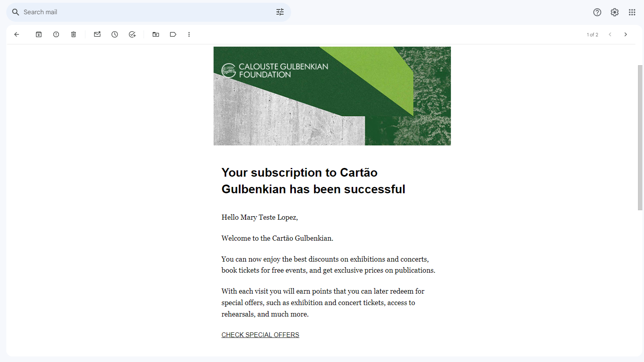Open the More options menu in the toolbar
This screenshot has width=644, height=362.
click(189, 34)
